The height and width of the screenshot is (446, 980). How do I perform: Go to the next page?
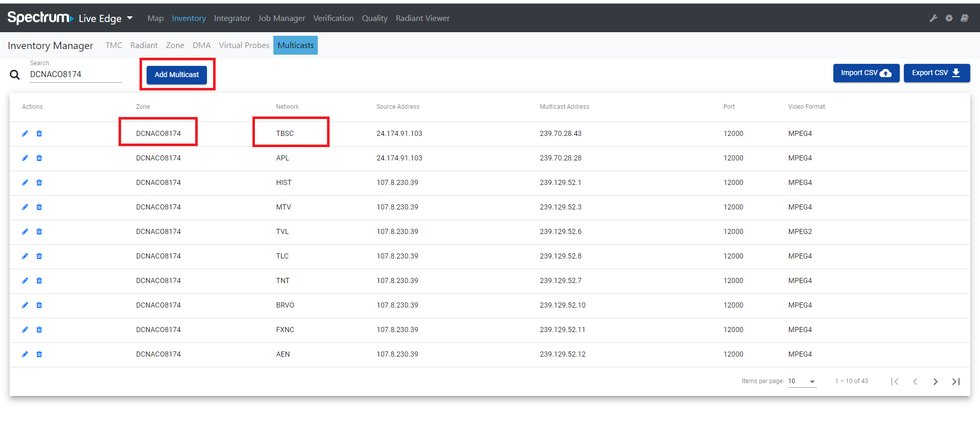(x=936, y=382)
